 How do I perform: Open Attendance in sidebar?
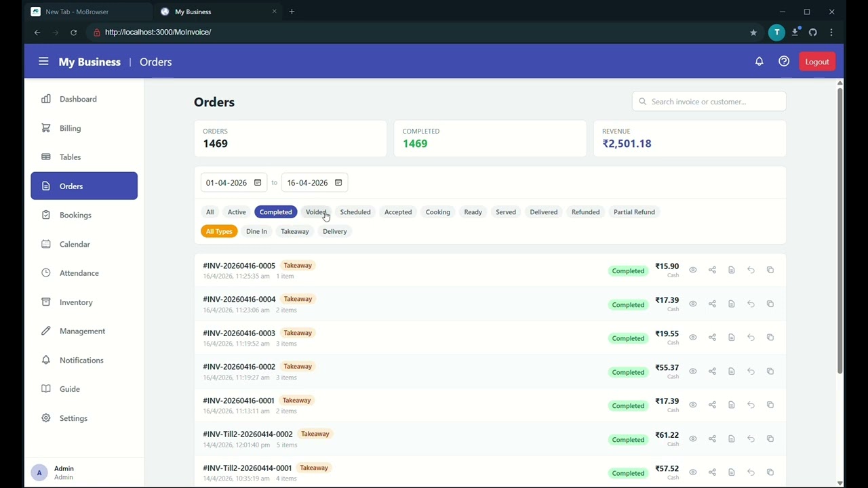(x=84, y=273)
